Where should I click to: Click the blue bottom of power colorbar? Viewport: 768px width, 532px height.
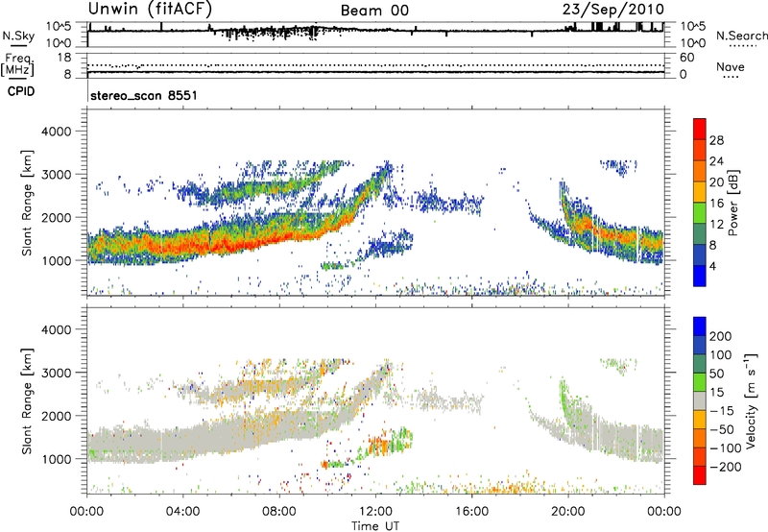(x=700, y=276)
